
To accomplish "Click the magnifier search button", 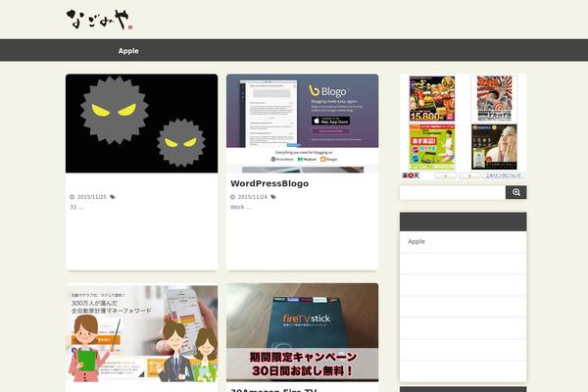I will click(x=516, y=192).
